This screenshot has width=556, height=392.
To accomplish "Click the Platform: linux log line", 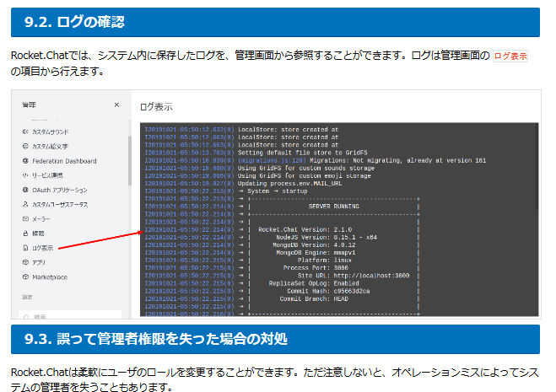I will 325,260.
